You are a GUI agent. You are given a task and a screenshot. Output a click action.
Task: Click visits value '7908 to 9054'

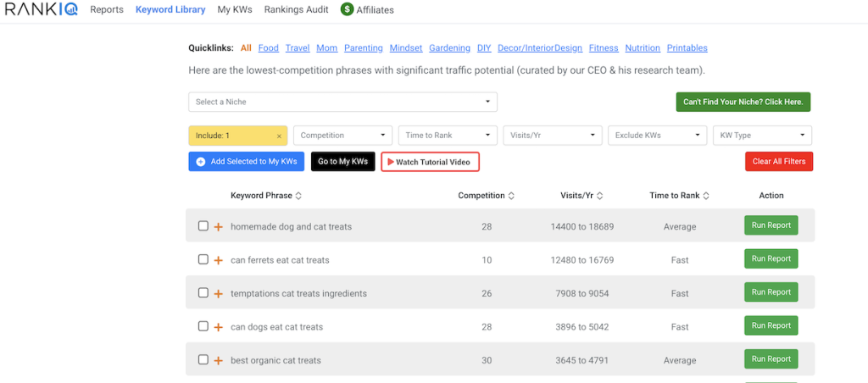pos(581,294)
